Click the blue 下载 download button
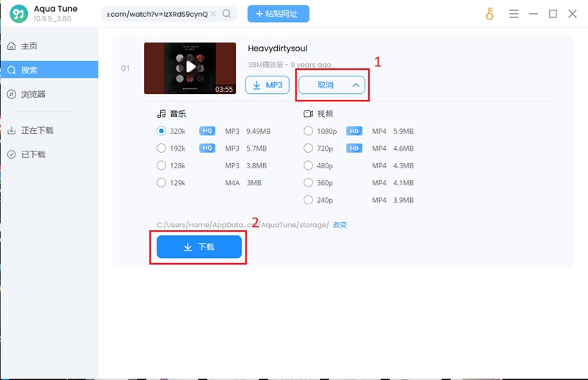This screenshot has height=380, width=588. tap(199, 247)
